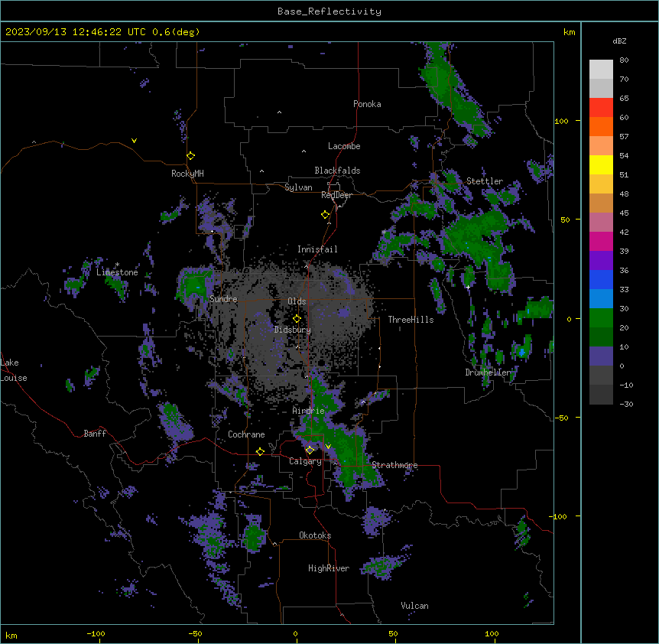This screenshot has height=644, width=659.
Task: Click the yellow diamond marker south of Cochrane
Action: (260, 451)
